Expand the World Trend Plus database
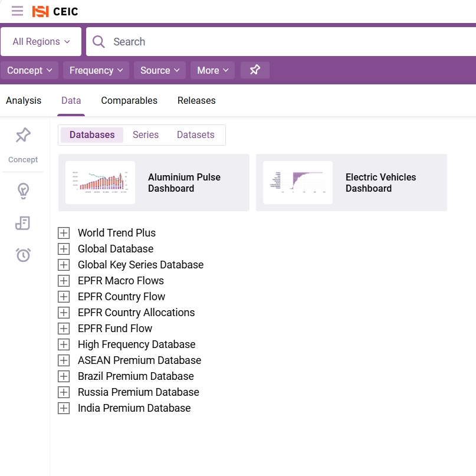The height and width of the screenshot is (476, 476). pyautogui.click(x=64, y=233)
